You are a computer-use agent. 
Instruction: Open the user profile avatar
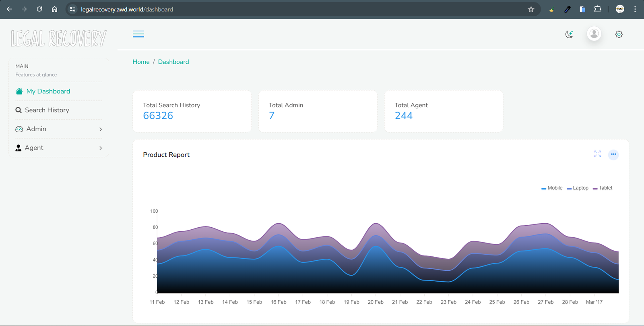click(x=594, y=34)
